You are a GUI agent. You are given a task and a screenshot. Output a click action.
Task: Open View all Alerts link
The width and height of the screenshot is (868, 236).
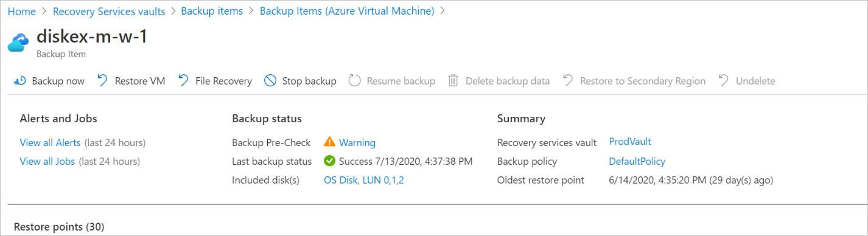point(50,142)
